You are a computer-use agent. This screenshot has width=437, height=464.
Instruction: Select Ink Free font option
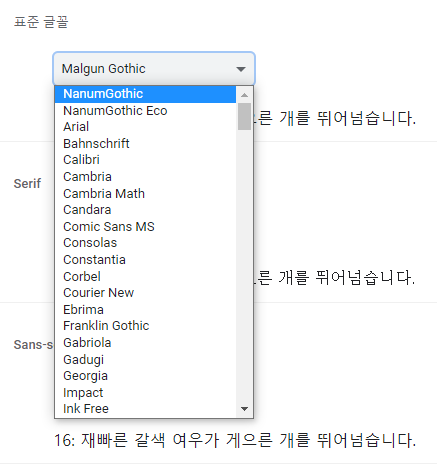(145, 409)
